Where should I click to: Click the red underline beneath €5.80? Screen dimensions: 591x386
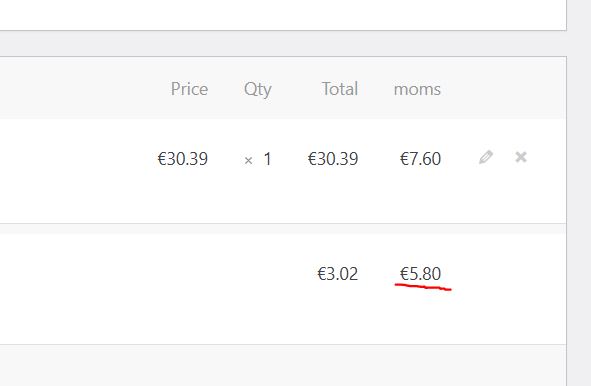point(423,287)
